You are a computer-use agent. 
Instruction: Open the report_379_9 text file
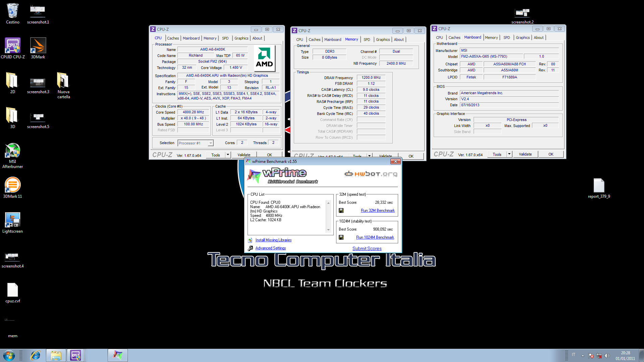(599, 188)
